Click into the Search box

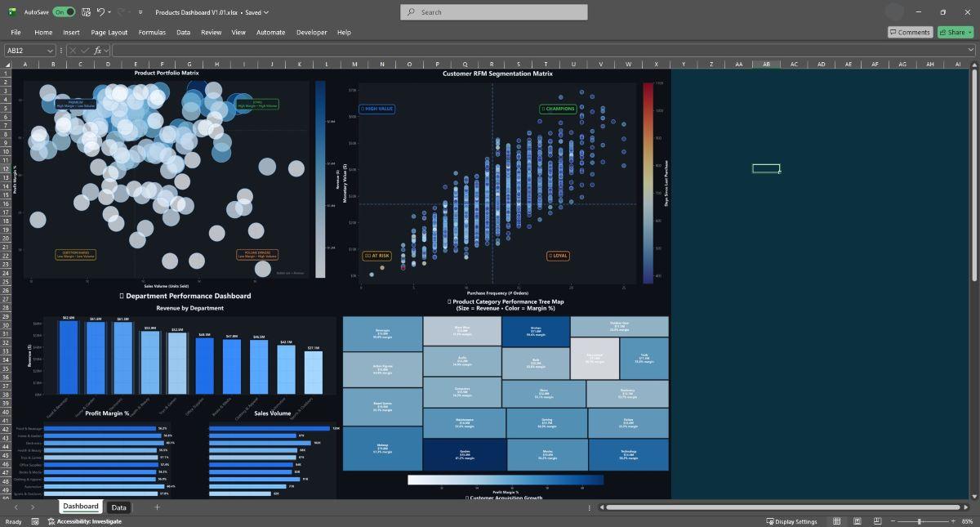click(x=494, y=12)
